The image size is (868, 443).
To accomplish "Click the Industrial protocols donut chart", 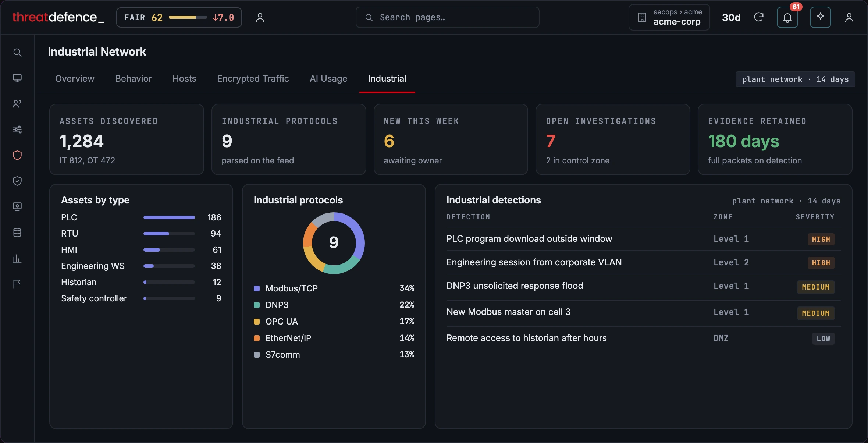I will 334,243.
